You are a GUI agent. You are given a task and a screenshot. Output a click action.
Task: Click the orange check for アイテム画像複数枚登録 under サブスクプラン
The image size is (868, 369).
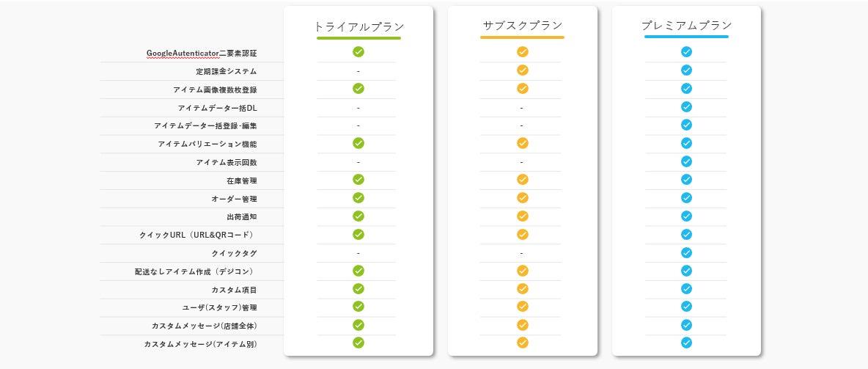(x=523, y=89)
